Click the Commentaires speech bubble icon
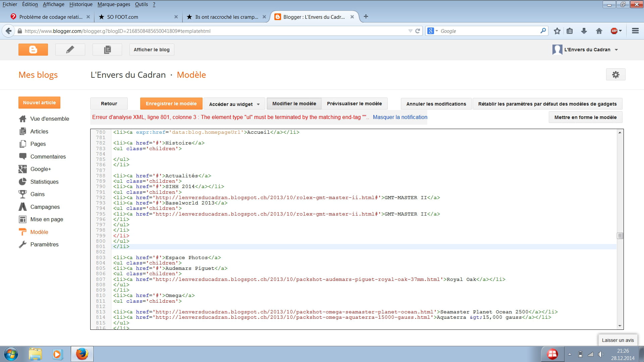Viewport: 644px width, 362px height. click(22, 157)
